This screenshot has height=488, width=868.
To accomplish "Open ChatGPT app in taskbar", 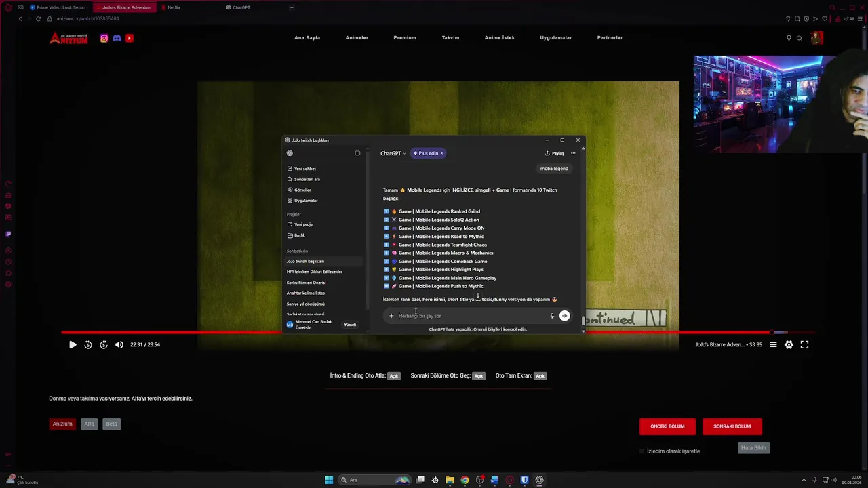I will (539, 480).
